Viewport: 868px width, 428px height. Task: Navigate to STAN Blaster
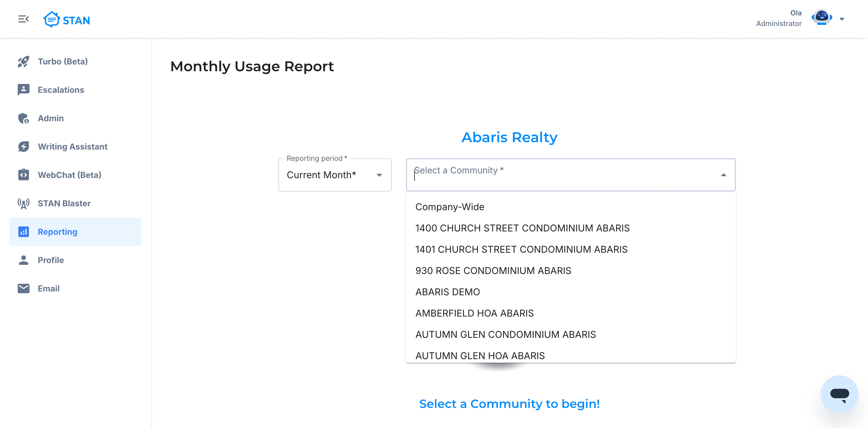coord(75,203)
